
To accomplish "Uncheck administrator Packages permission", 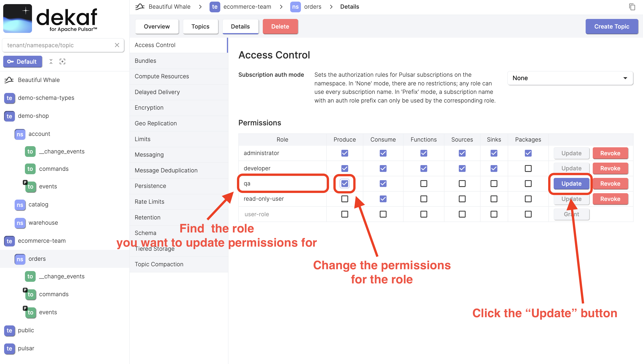I will 528,153.
